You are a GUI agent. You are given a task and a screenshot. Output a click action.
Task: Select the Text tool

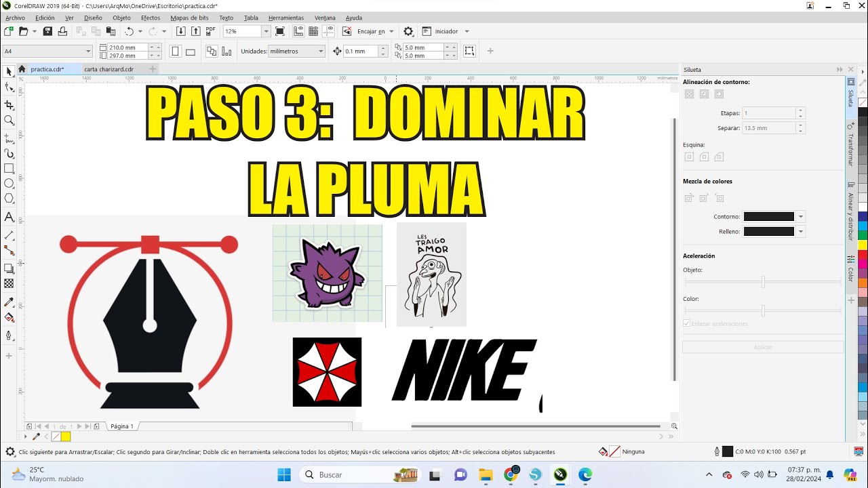click(9, 217)
